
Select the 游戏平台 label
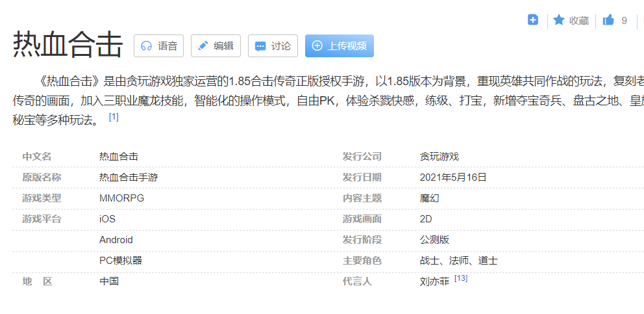click(42, 219)
